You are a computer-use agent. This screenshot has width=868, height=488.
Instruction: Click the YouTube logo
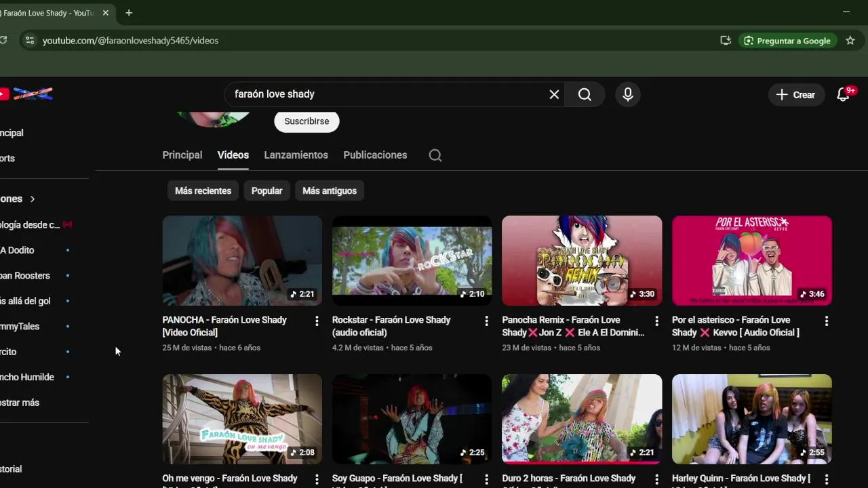(27, 94)
